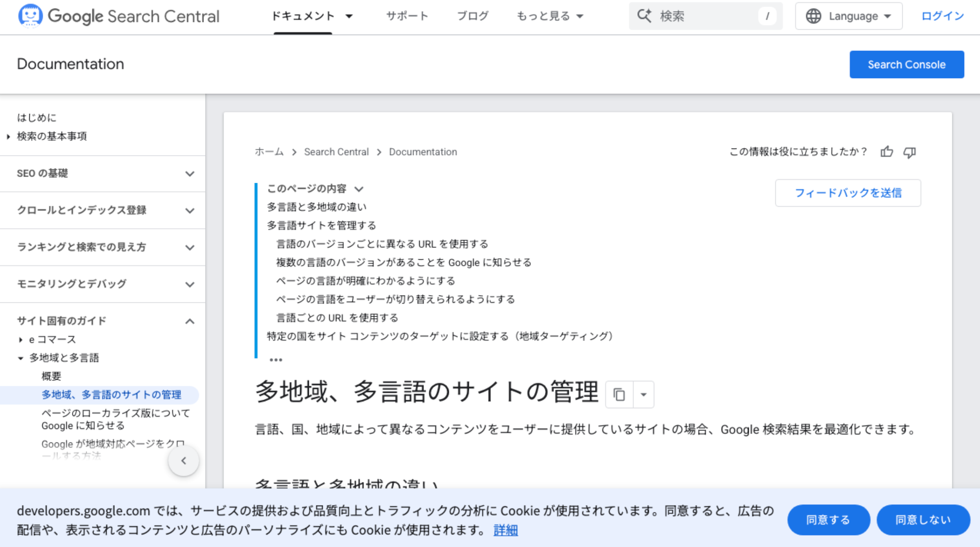
Task: Open 概要 in sidebar
Action: 51,376
